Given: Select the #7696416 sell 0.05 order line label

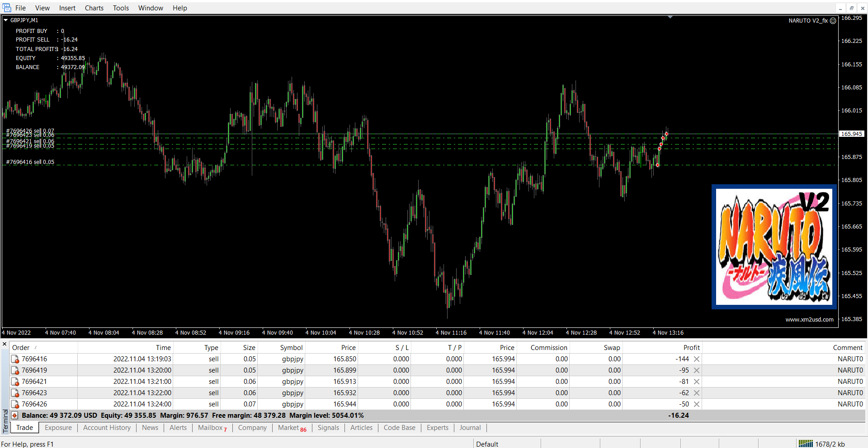Looking at the screenshot, I should (x=30, y=162).
